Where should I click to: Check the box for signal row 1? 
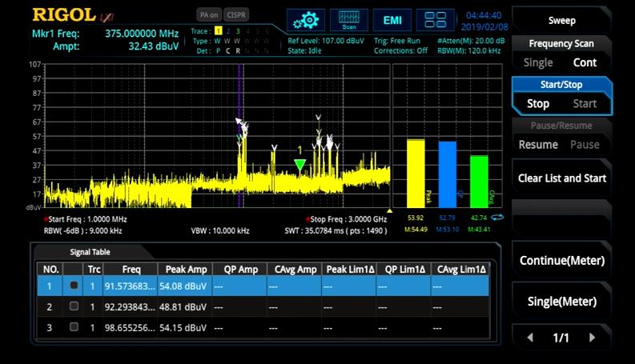tap(74, 285)
